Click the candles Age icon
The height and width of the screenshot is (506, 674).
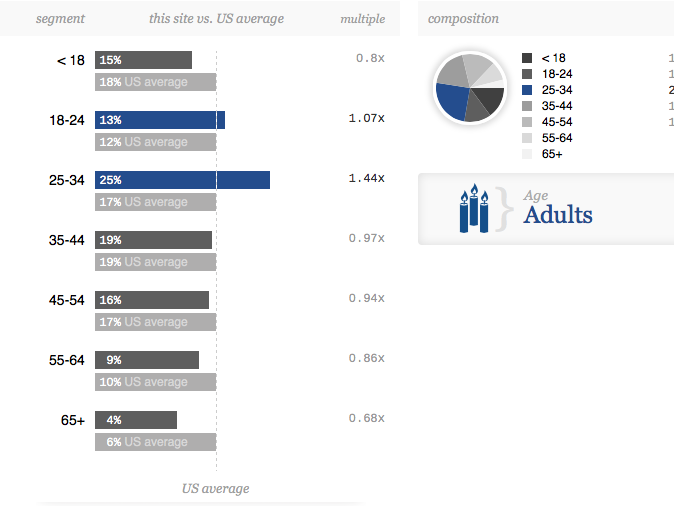(x=474, y=208)
